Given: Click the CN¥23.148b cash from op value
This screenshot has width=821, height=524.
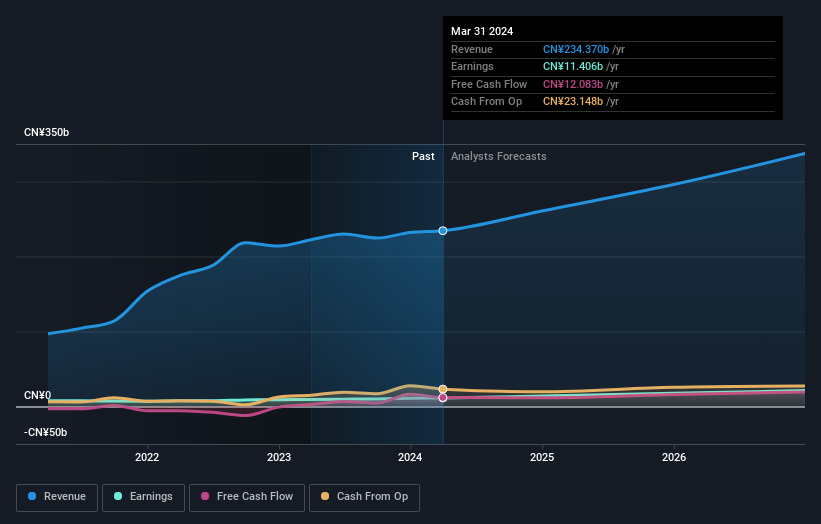Looking at the screenshot, I should pos(573,102).
